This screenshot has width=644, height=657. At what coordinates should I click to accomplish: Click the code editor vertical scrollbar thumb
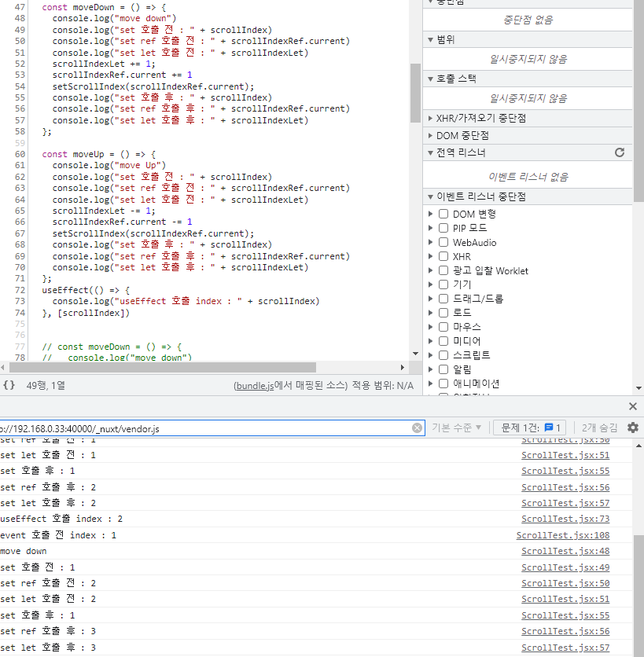[415, 93]
